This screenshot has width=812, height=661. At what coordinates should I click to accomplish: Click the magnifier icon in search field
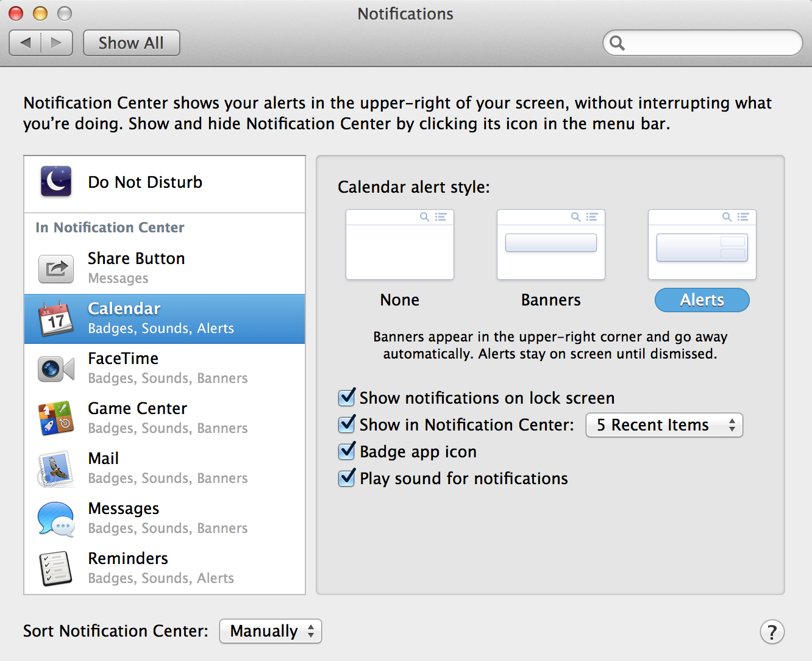[x=618, y=43]
